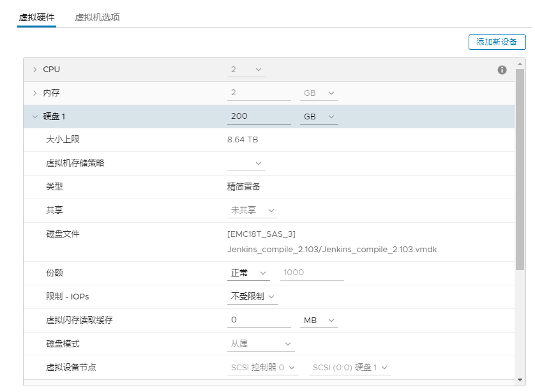Click the 虚拟设备节点 label
This screenshot has height=392, width=535.
(x=71, y=368)
